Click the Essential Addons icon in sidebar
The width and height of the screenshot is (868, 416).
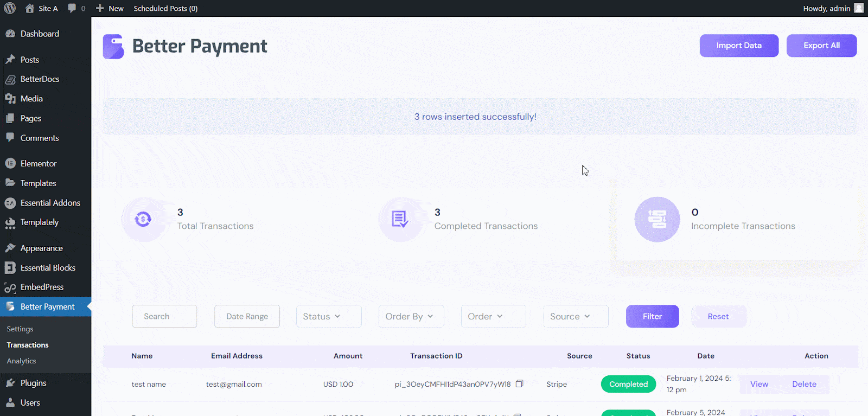(x=10, y=203)
